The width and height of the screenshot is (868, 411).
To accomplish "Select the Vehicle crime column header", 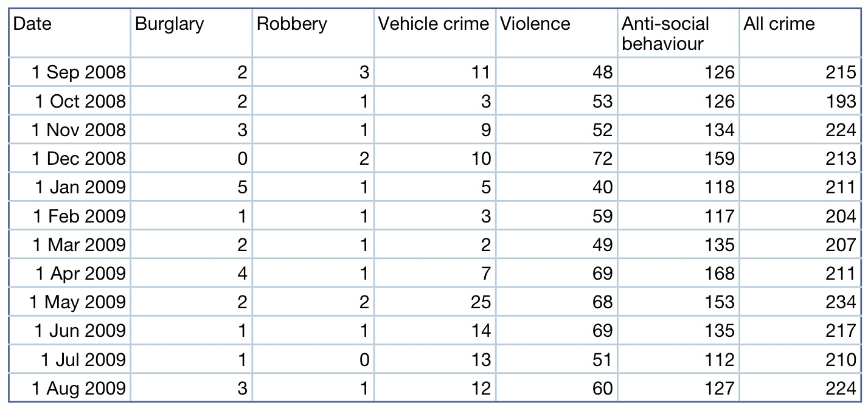I will click(434, 24).
